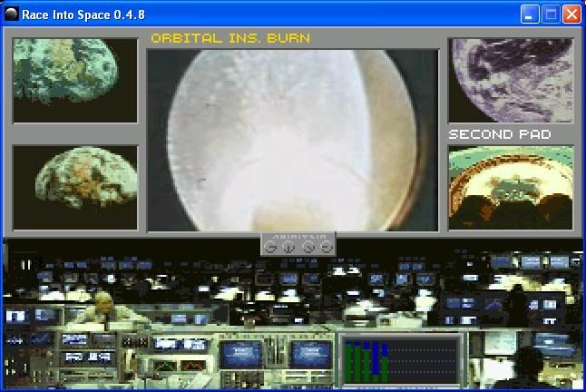
Task: Click the "Race Into Space 0.4.8" window title
Action: [x=83, y=15]
